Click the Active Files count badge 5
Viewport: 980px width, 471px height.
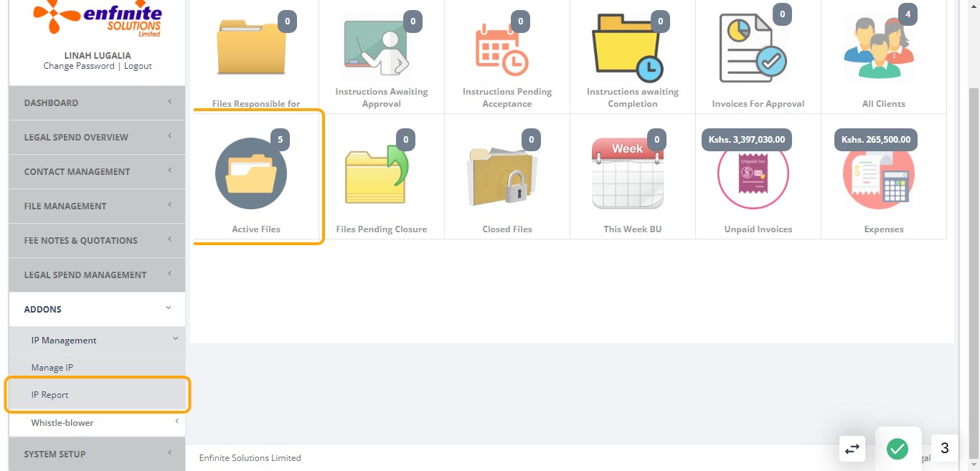point(280,140)
